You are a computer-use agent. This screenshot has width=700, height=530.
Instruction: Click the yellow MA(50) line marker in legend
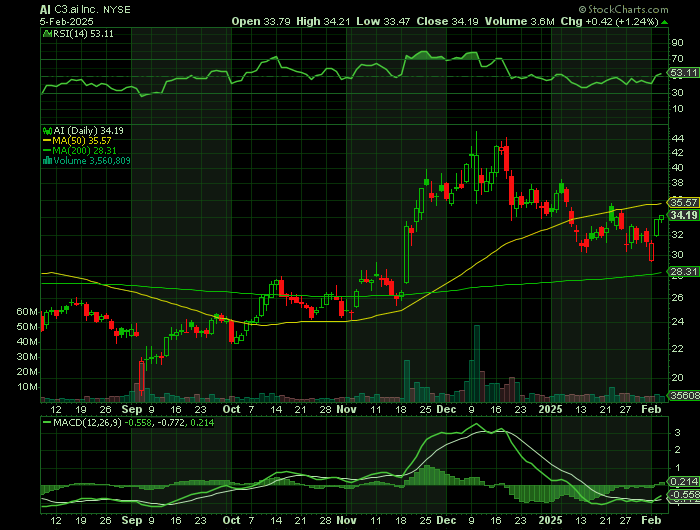coord(47,141)
